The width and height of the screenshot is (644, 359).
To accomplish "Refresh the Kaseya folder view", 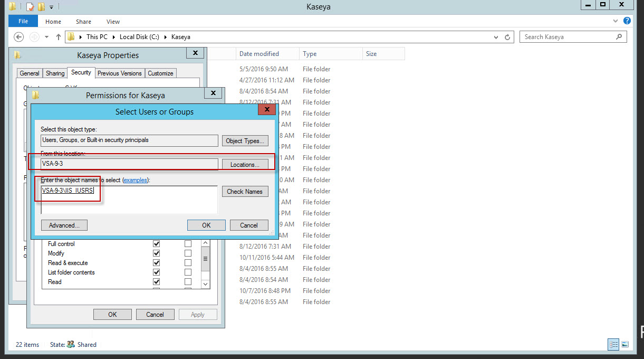I will [x=507, y=37].
